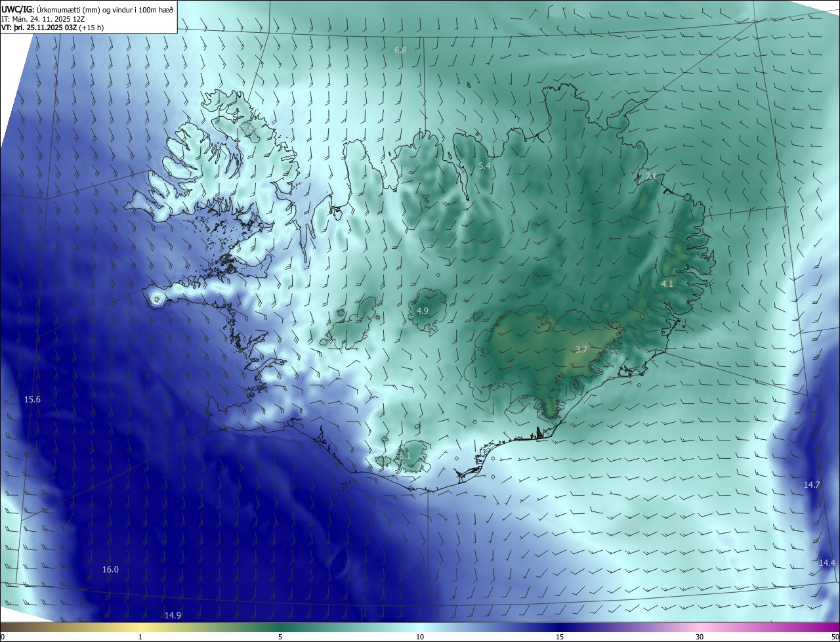This screenshot has width=840, height=642.
Task: Click the valid time line "VT: Þri. 25.11.2025 03Z (+15 h)"
Action: tap(52, 28)
